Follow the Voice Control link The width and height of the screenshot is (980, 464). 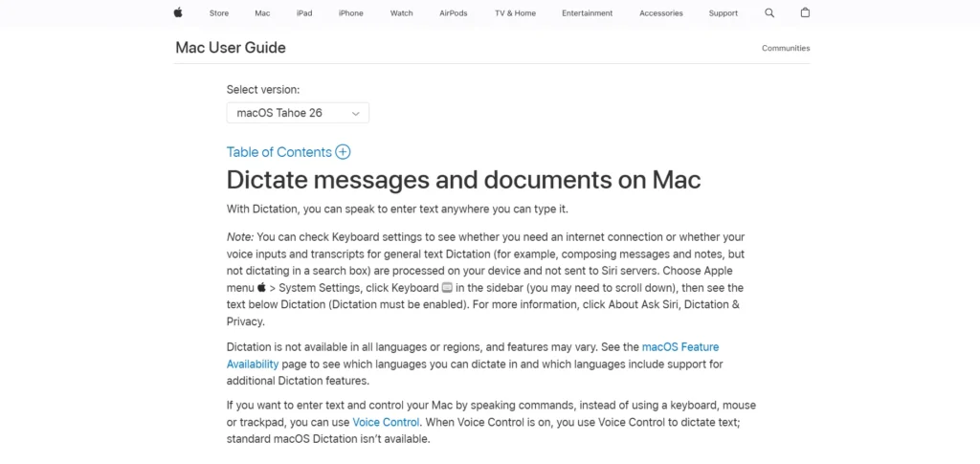(x=386, y=422)
